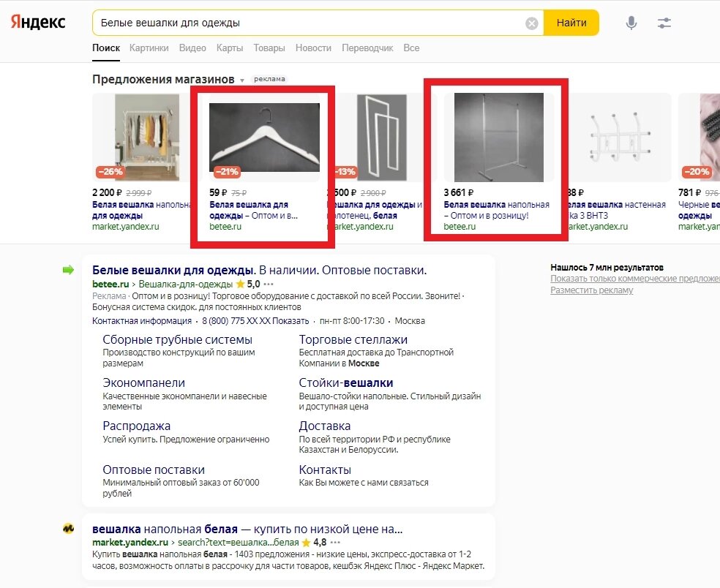
Task: Open three-dots menu next to 5,0 rating
Action: click(269, 284)
